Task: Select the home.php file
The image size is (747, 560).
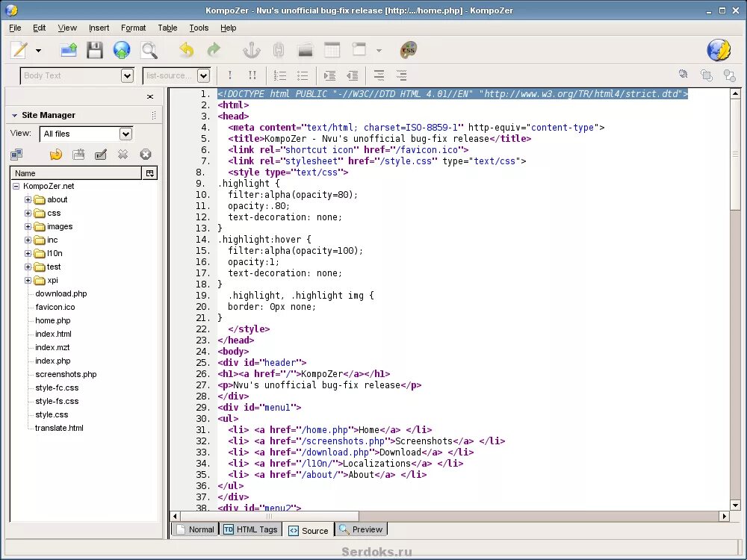Action: coord(53,320)
